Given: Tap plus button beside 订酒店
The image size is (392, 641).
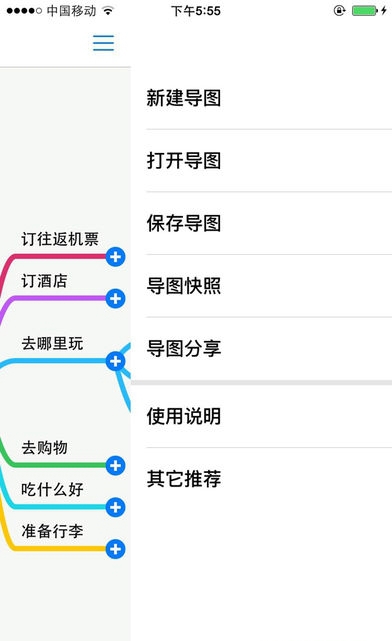Looking at the screenshot, I should [x=115, y=299].
